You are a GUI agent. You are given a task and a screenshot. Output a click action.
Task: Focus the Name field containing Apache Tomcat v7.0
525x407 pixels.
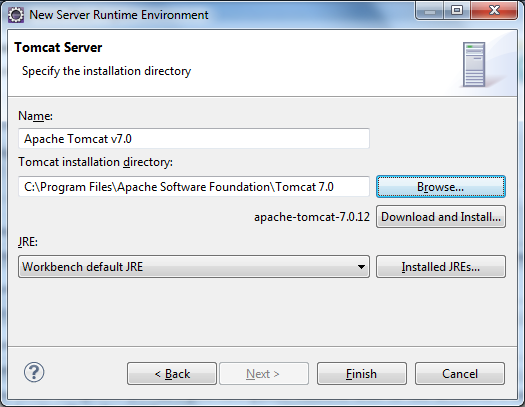194,139
